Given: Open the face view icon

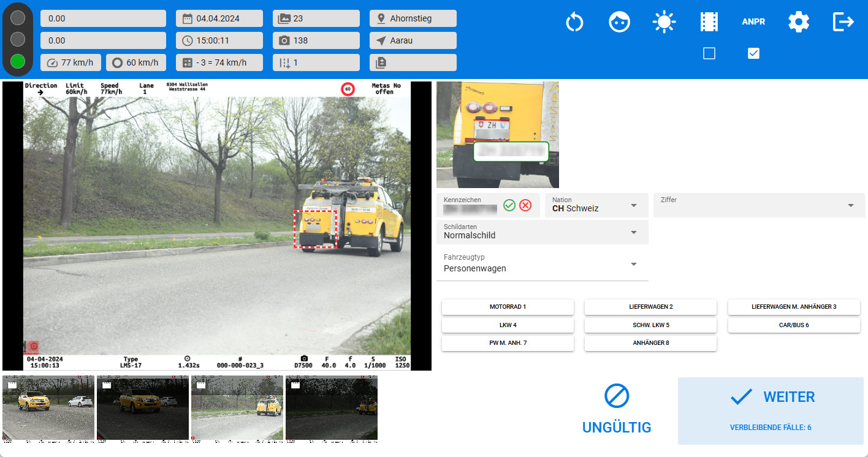Looking at the screenshot, I should 619,23.
